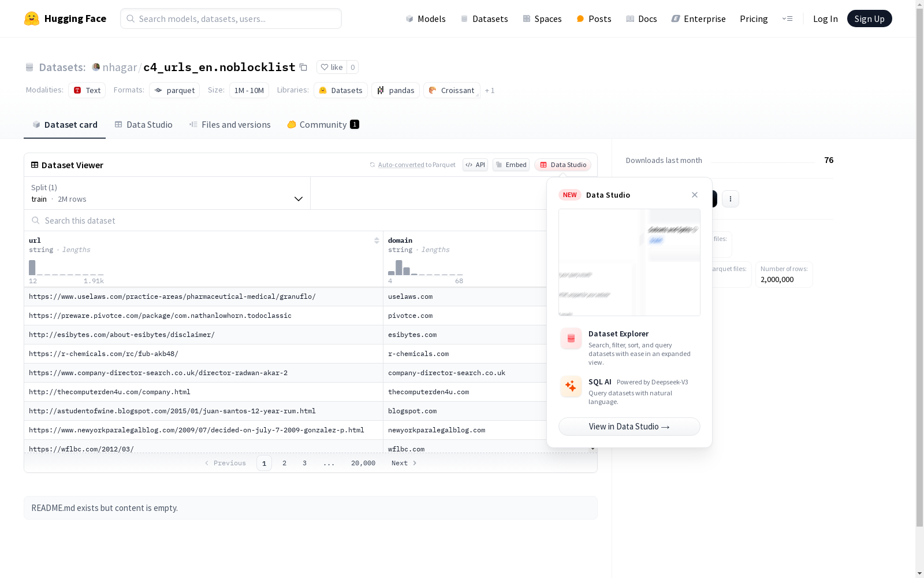
Task: Copy dataset name with the copy icon
Action: point(303,67)
